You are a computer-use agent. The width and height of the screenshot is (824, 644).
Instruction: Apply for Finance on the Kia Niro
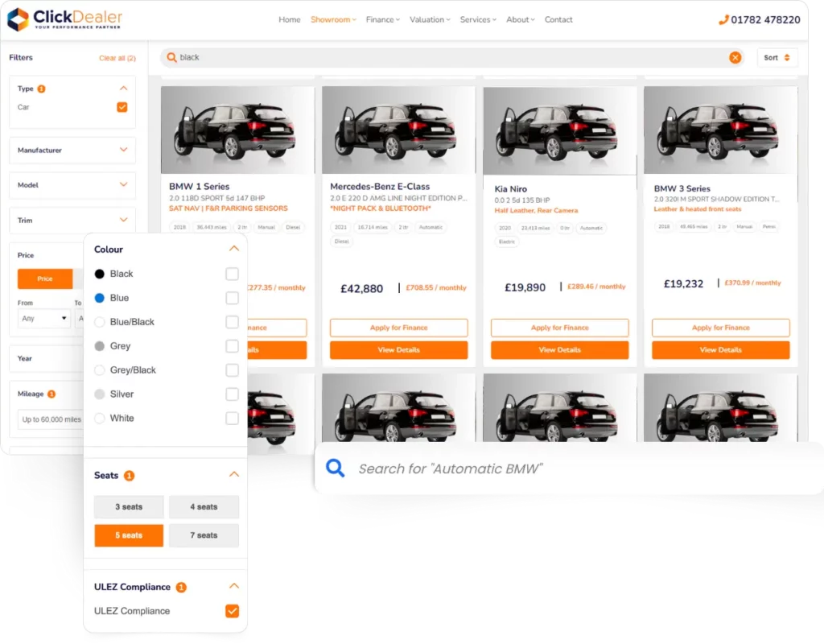pyautogui.click(x=560, y=328)
